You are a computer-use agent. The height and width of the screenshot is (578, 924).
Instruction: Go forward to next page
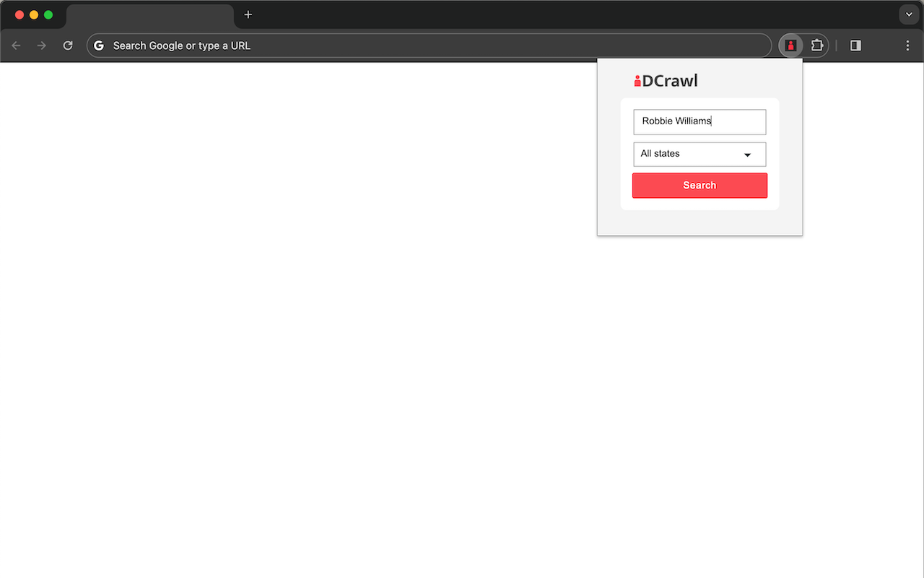click(42, 46)
